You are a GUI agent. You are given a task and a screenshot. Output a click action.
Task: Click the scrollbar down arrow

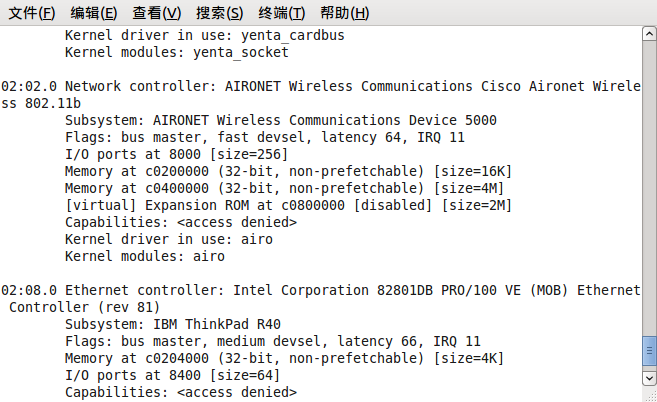[x=649, y=378]
